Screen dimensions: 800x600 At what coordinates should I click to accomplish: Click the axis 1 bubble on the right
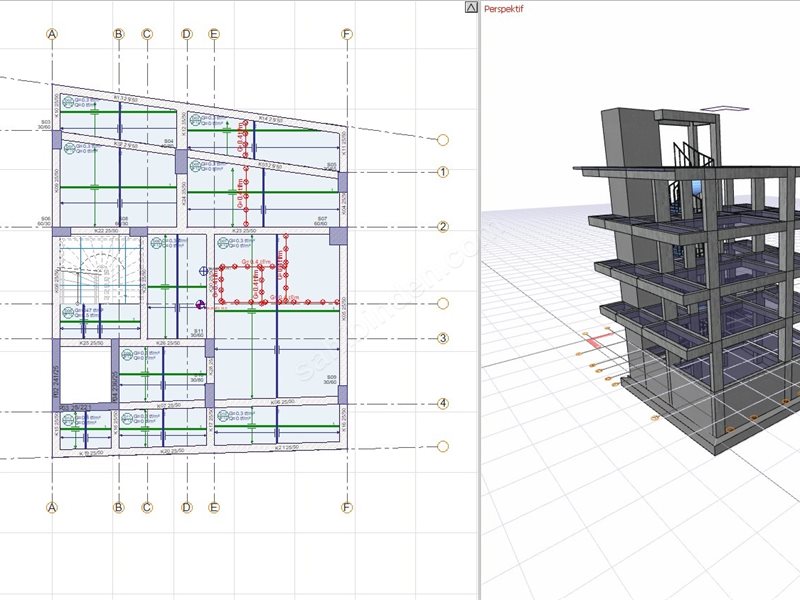tap(443, 172)
